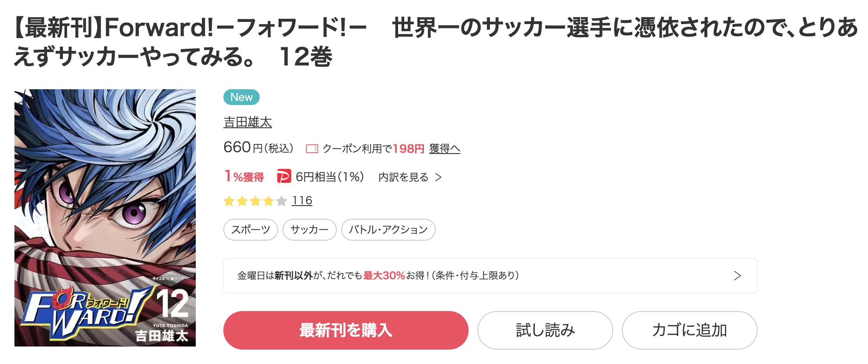Viewport: 868px width, 364px height.
Task: Click 最新刊を購入 purchase button
Action: (x=346, y=330)
